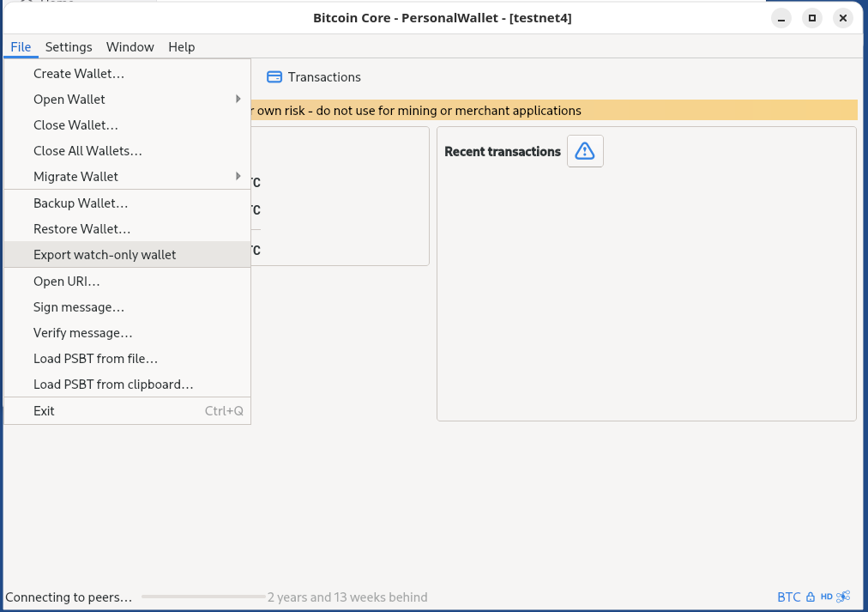
Task: Close the Bitcoin Core window
Action: click(843, 18)
